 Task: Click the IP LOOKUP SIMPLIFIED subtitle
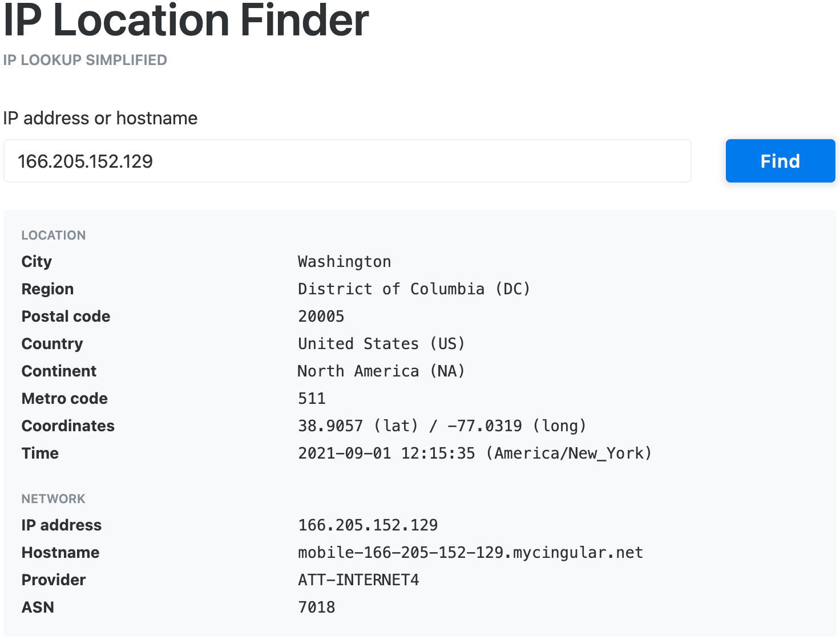[85, 60]
